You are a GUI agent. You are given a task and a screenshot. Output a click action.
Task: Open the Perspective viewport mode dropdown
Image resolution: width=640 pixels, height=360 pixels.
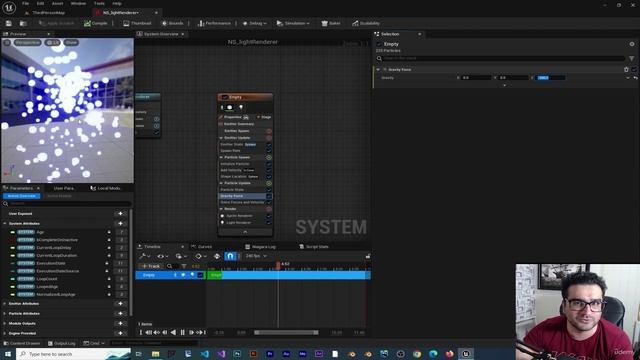pyautogui.click(x=27, y=42)
